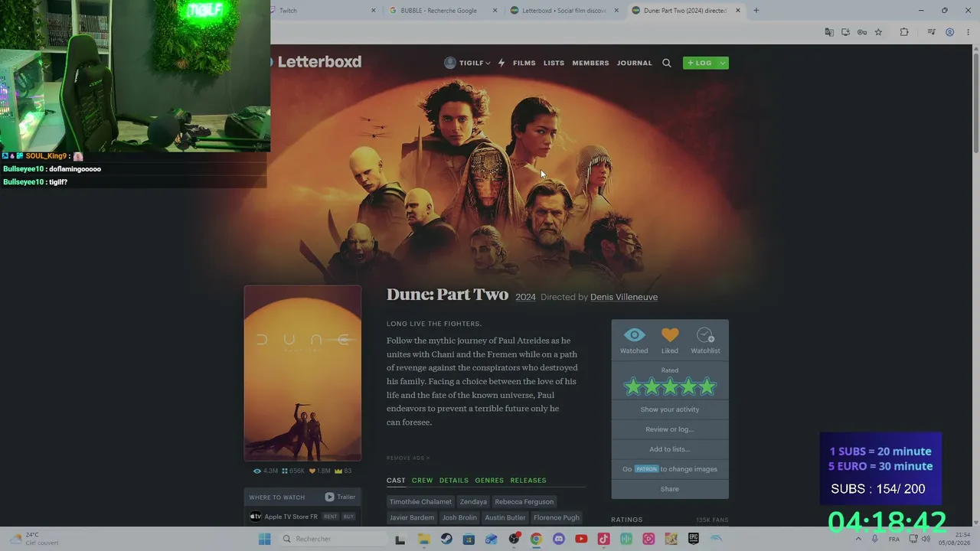
Task: Open Rebecca Ferguson cast page
Action: point(524,502)
